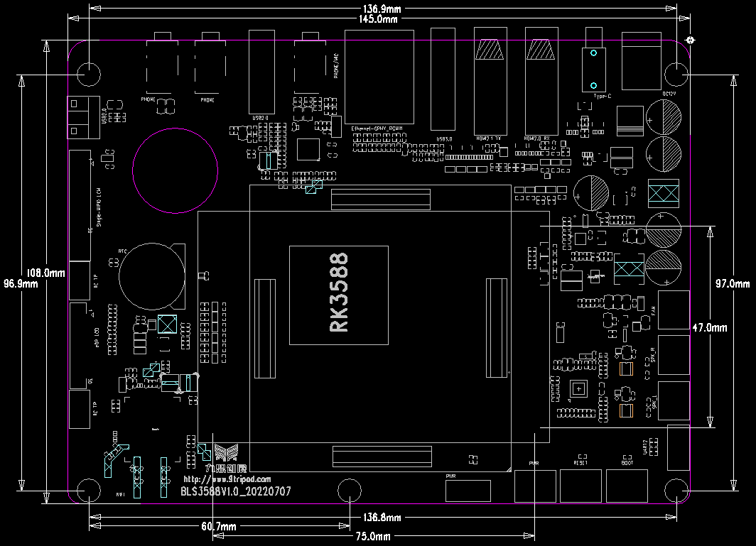Screen dimensions: 756x546
Task: Select the BLS3588V1.0_20220707 board version text
Action: pyautogui.click(x=235, y=491)
